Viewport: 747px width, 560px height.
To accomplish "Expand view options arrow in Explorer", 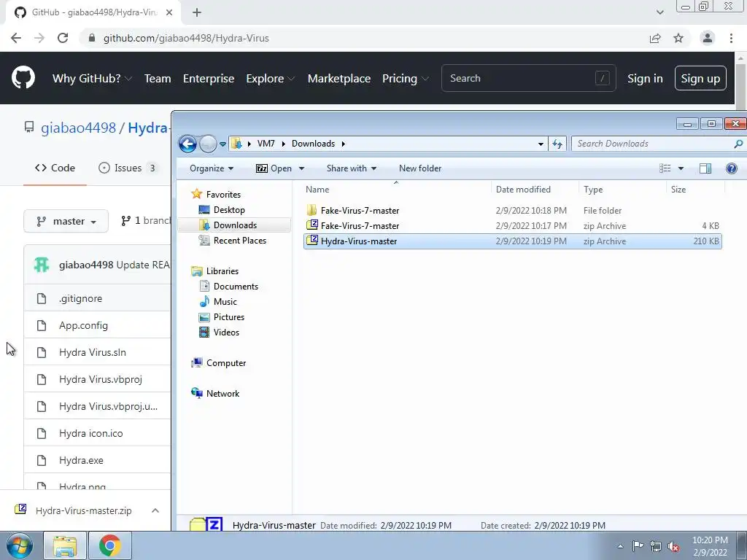I will point(681,168).
